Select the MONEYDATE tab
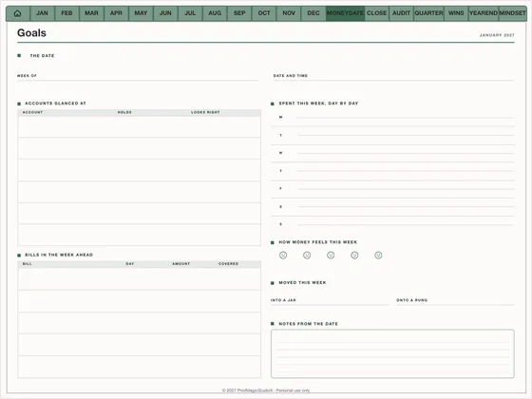532x399 pixels. click(x=345, y=13)
